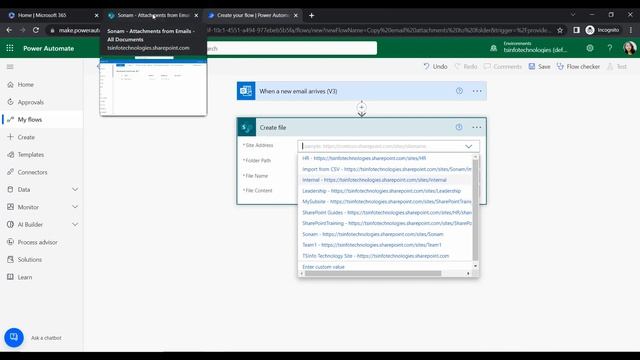Go to Approvals in the sidebar

[x=31, y=102]
